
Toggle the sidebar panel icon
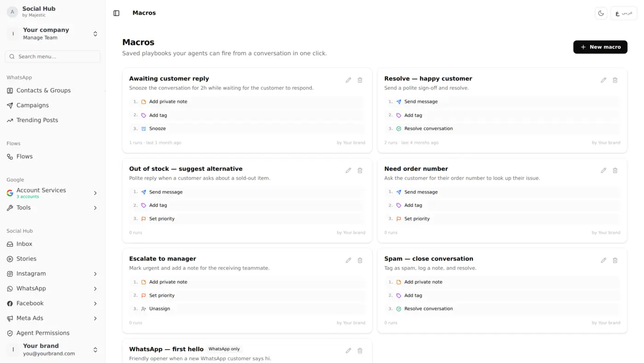point(116,13)
